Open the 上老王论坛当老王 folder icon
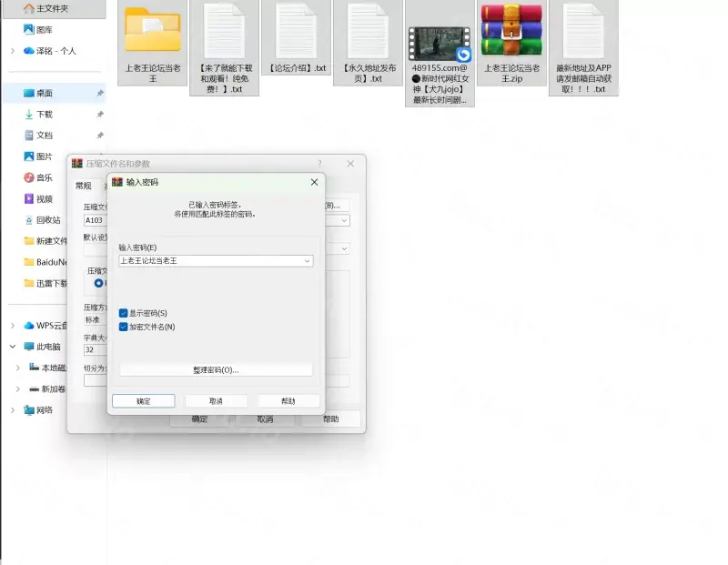 tap(152, 30)
